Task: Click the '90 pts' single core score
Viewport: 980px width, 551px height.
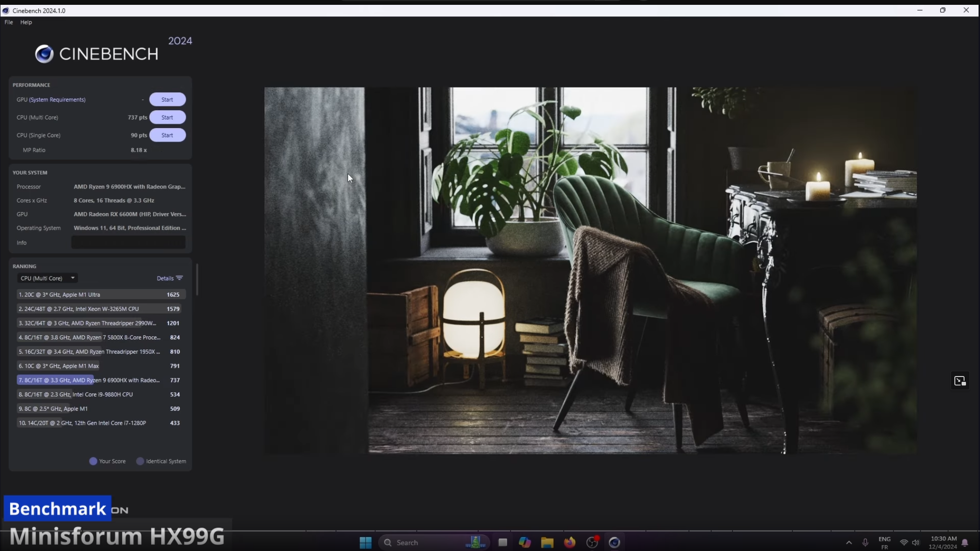Action: tap(139, 135)
